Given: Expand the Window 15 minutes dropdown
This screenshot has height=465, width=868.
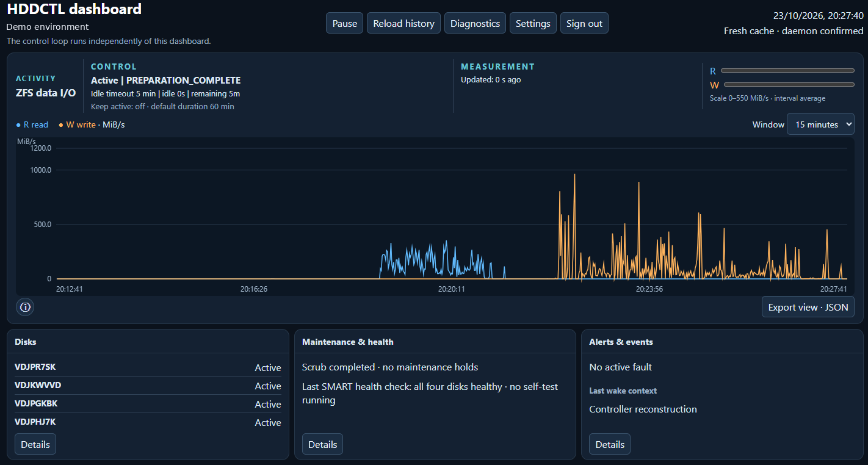Looking at the screenshot, I should point(820,124).
